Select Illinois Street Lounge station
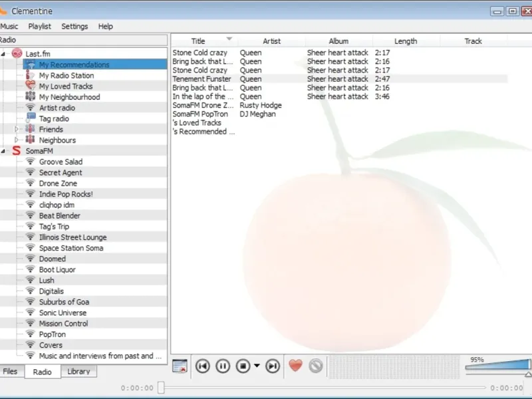532x399 pixels. click(x=72, y=237)
